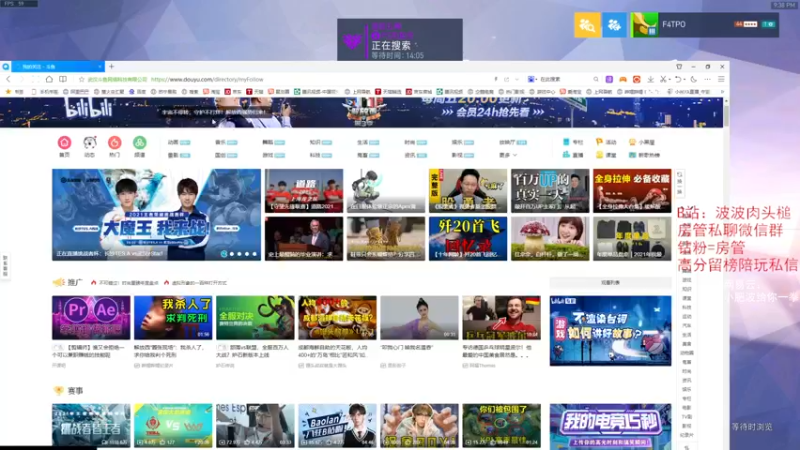Open the 新歌热榜 music chart icon
Screen dimensions: 800x450
pos(632,155)
